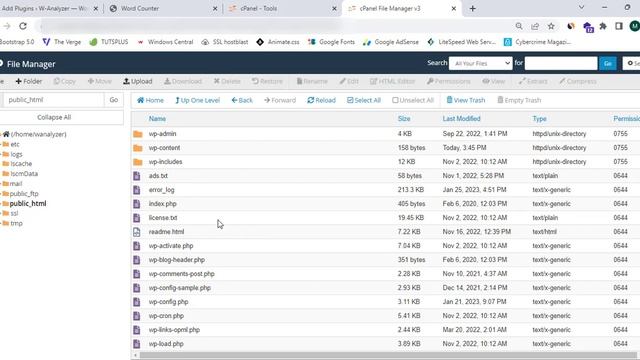
Task: Click Select All
Action: click(364, 100)
